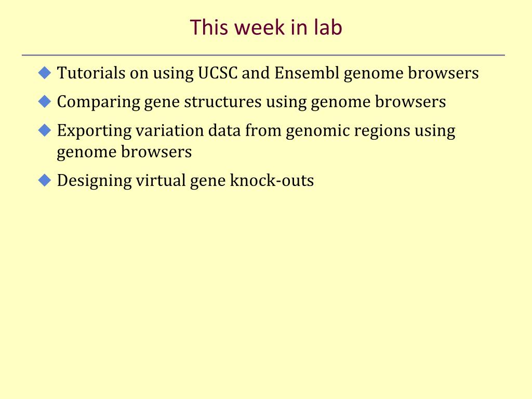The width and height of the screenshot is (532, 399).
Task: Click the word 'knock-outs' in last bullet
Action: pyautogui.click(x=272, y=180)
